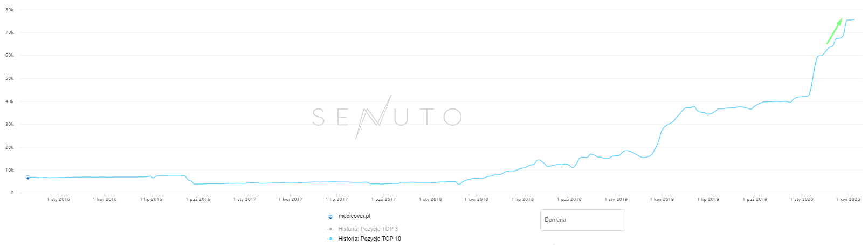Screen dimensions: 868x245
Task: Select the "1 kwi 2020" axis date
Action: tap(848, 200)
